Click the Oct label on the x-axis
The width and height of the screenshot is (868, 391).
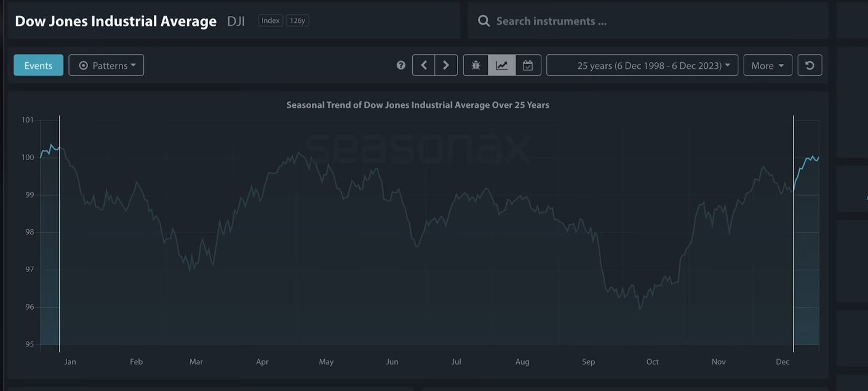click(x=652, y=361)
